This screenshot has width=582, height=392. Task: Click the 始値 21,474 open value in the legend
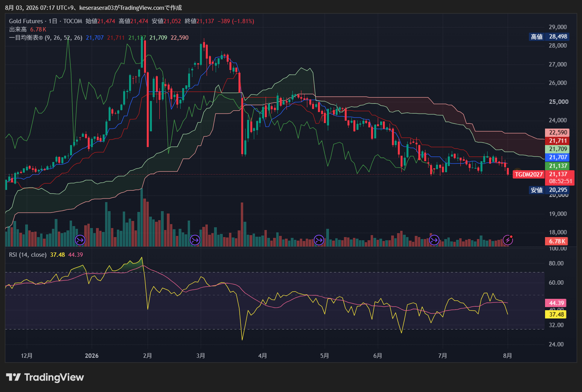click(x=100, y=21)
